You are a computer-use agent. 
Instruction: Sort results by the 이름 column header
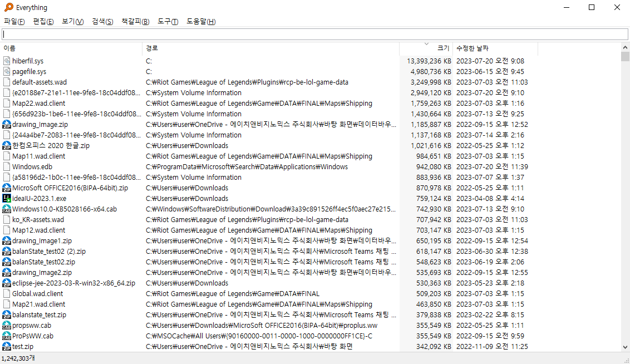72,48
